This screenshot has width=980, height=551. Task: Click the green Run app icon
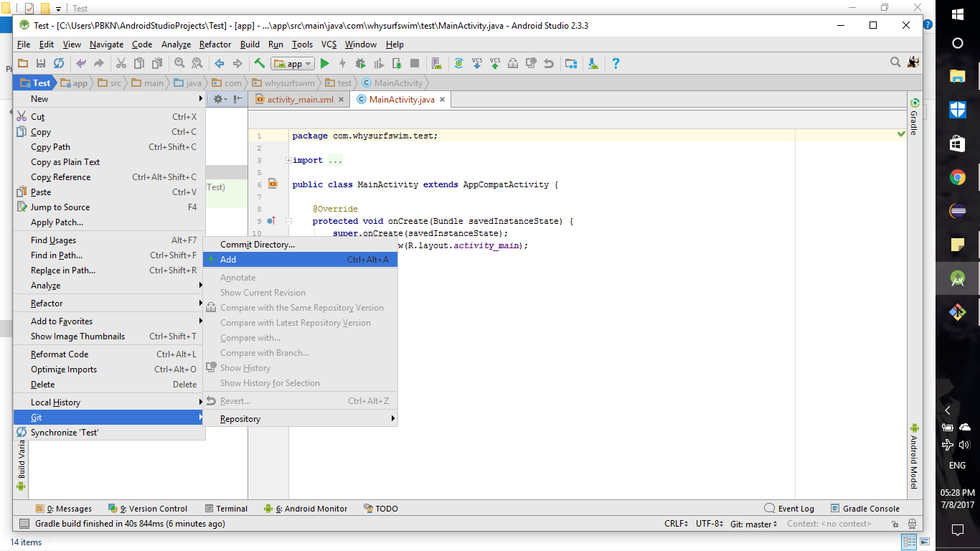pyautogui.click(x=325, y=64)
